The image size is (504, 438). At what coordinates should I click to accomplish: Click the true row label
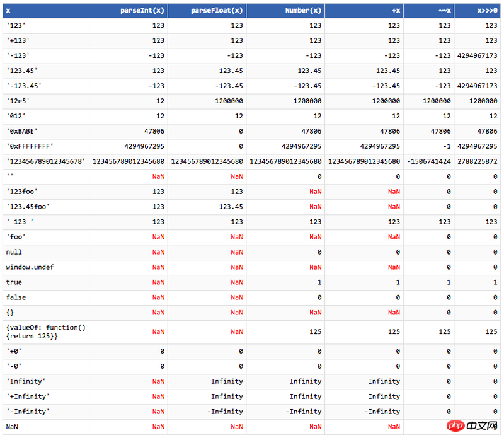pyautogui.click(x=14, y=282)
